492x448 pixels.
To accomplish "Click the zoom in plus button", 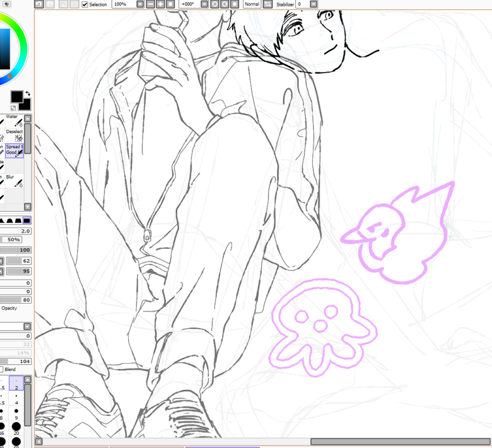I will [x=160, y=4].
